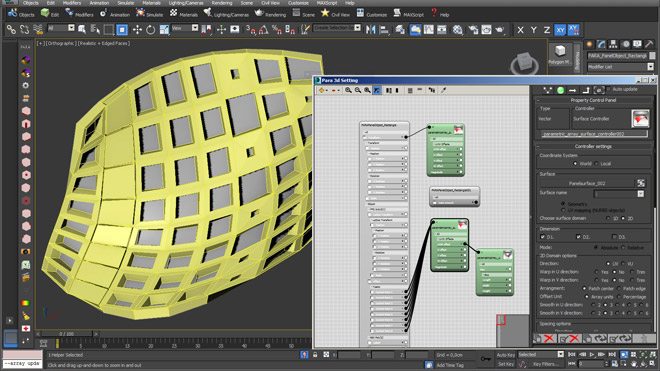The image size is (660, 371).
Task: Toggle the Percent Snap icon
Action: pyautogui.click(x=277, y=29)
